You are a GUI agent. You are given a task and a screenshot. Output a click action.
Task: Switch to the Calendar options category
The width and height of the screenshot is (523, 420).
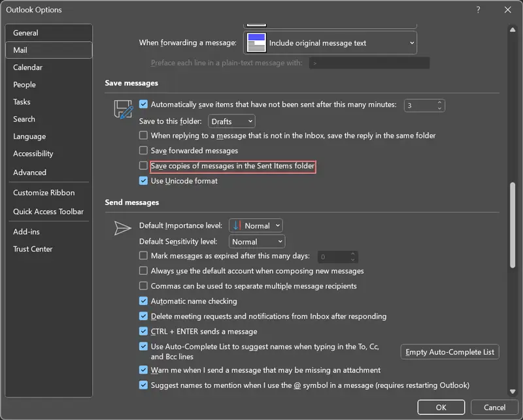[x=27, y=67]
